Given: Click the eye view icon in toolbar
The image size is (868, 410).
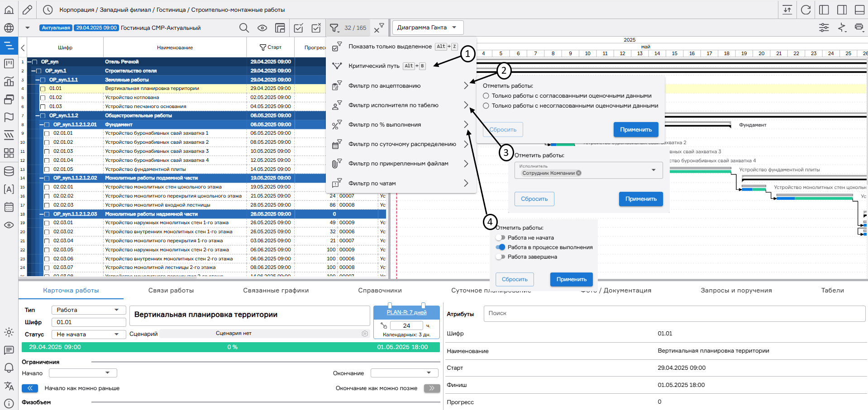Looking at the screenshot, I should (x=262, y=28).
